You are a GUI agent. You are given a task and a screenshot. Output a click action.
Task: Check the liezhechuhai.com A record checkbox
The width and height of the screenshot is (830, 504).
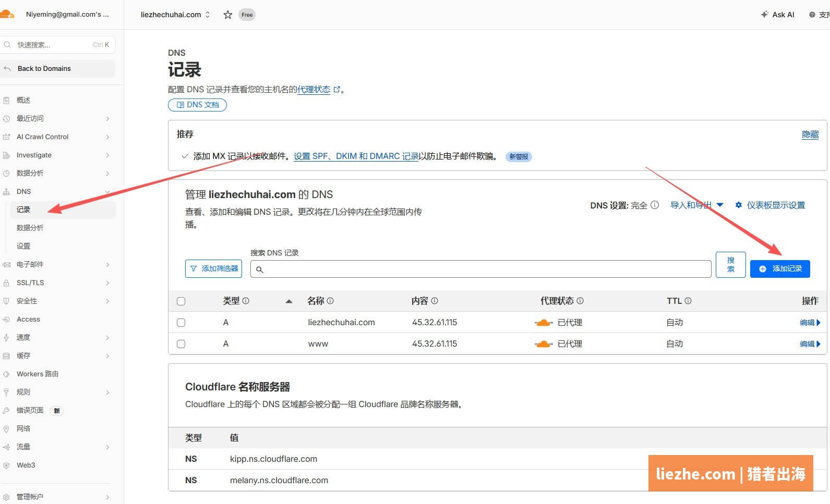[181, 323]
